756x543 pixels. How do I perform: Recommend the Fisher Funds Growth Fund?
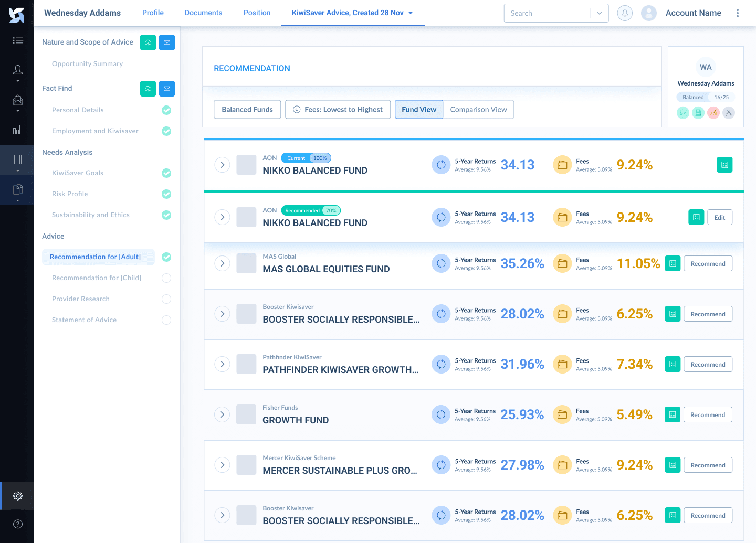tap(708, 414)
